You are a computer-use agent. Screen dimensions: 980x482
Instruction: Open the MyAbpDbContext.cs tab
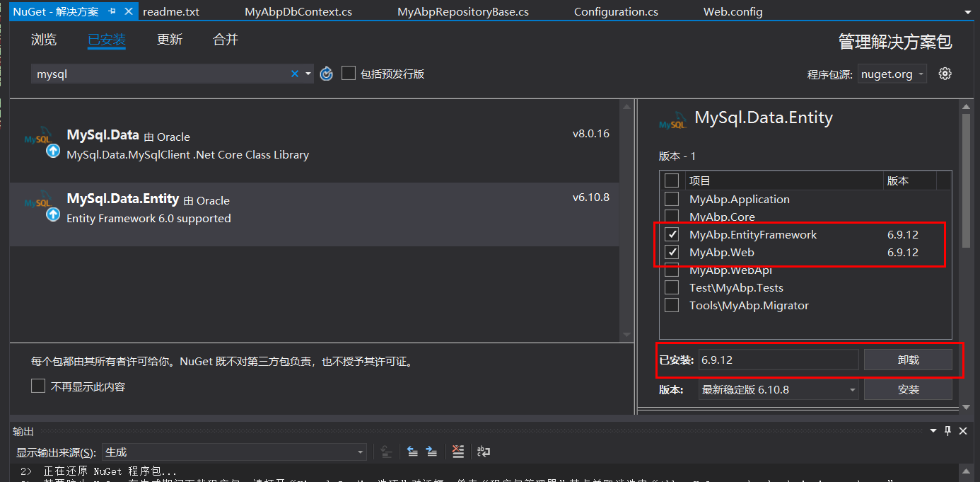click(298, 12)
